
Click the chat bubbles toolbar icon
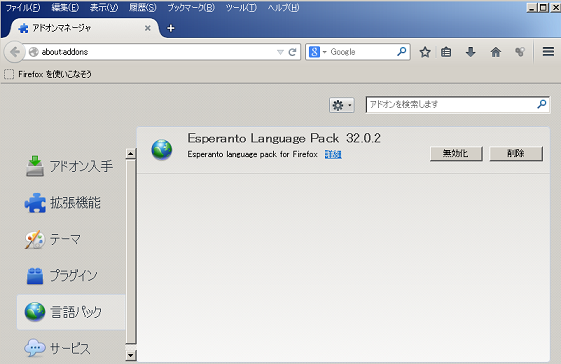pos(520,52)
